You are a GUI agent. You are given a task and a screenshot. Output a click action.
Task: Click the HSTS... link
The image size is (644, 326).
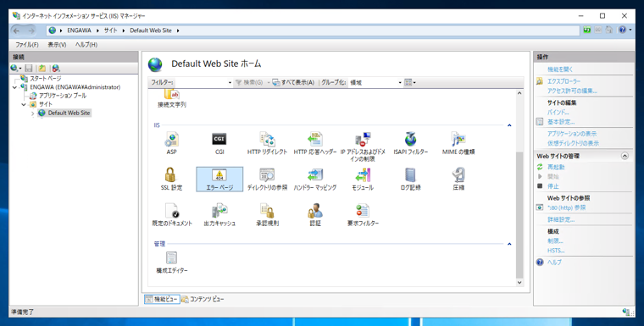556,251
